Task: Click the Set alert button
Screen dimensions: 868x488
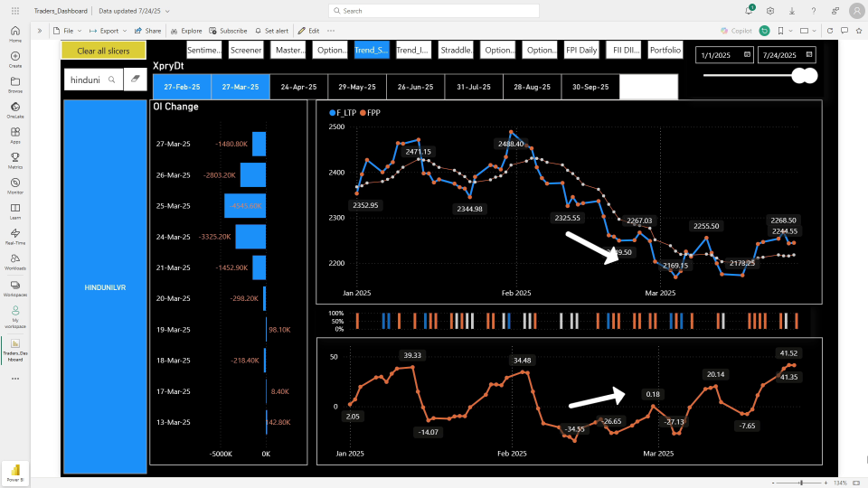Action: [x=271, y=31]
